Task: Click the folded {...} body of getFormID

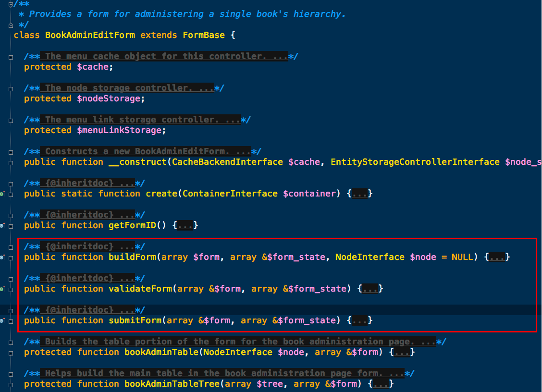Action: click(x=185, y=226)
